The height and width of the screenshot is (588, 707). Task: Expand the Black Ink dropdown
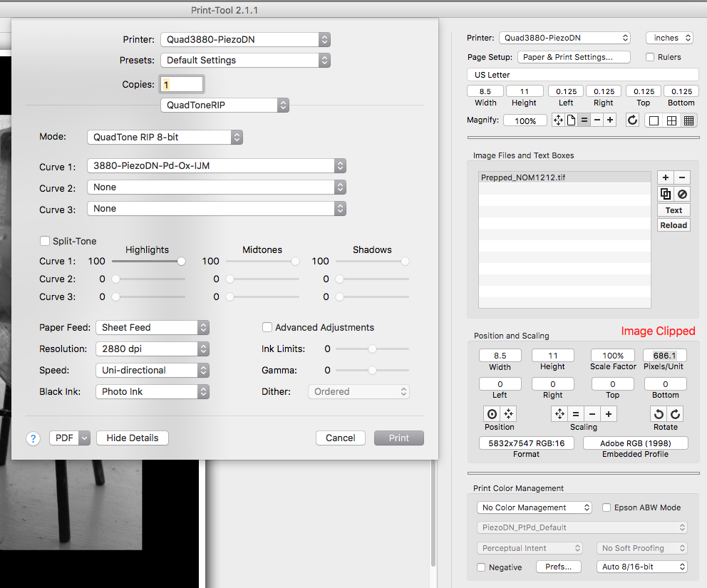click(152, 392)
